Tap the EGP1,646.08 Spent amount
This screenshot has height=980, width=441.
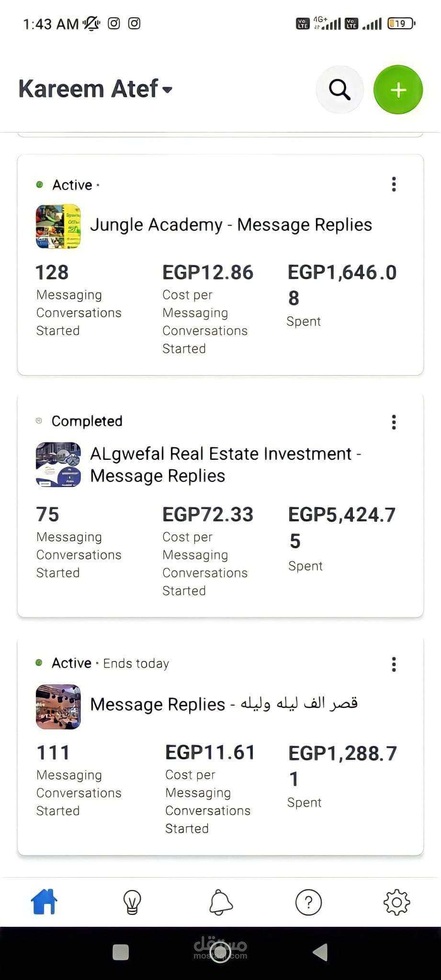342,284
